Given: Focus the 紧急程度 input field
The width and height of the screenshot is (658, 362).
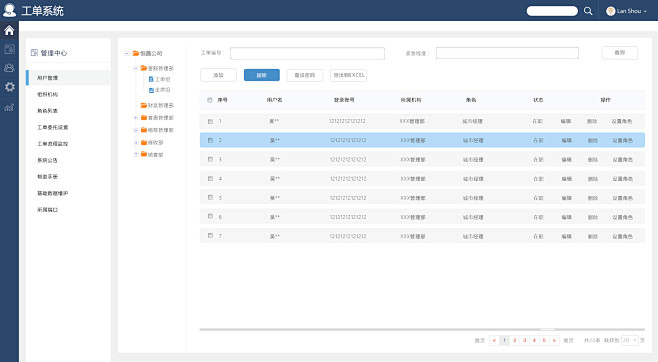Looking at the screenshot, I should [x=507, y=53].
